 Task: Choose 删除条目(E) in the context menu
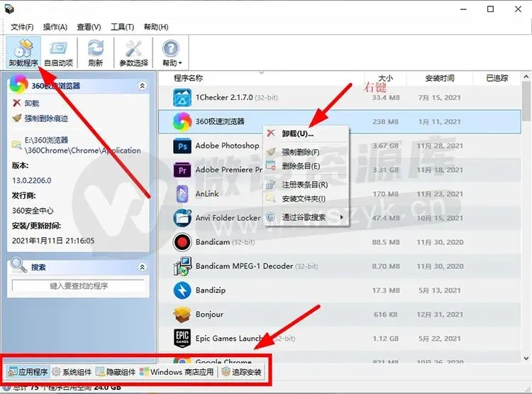click(306, 166)
